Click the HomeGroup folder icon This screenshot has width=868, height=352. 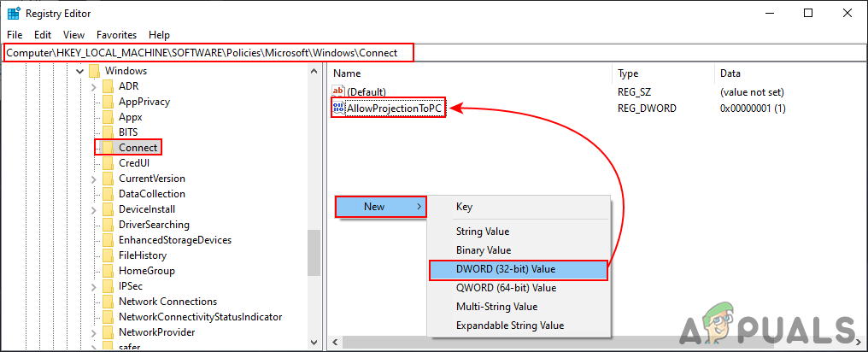pos(108,271)
